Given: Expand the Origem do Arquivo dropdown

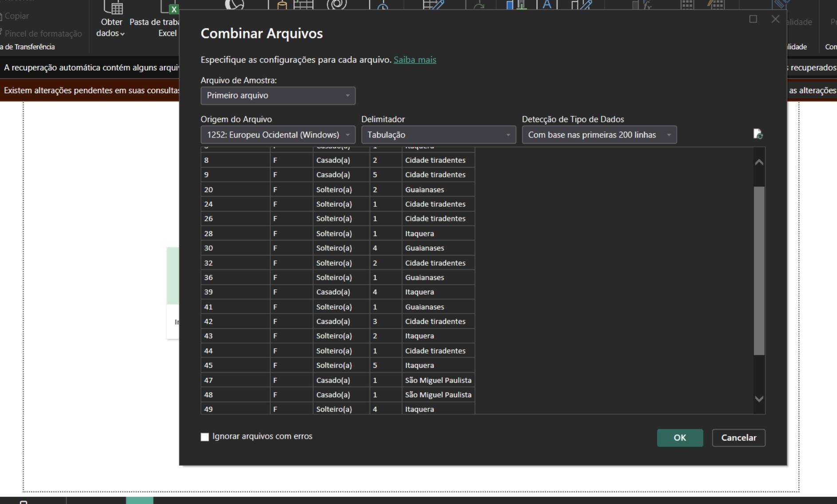Looking at the screenshot, I should click(x=278, y=134).
